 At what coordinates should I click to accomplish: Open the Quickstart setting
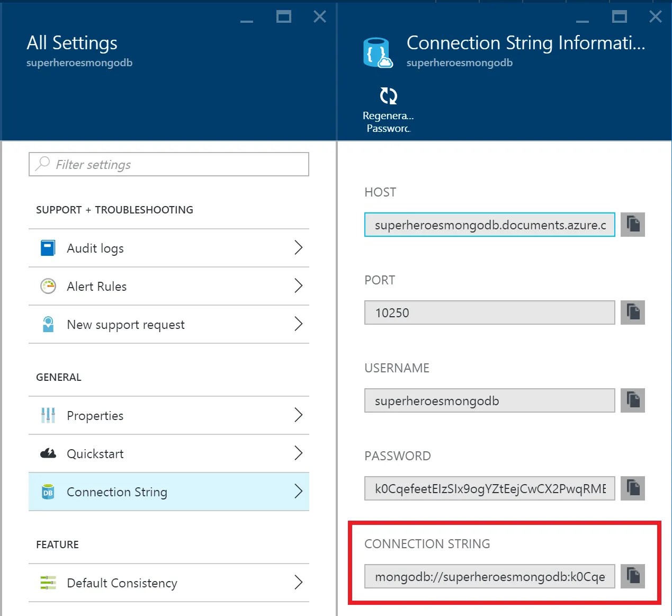[x=169, y=453]
